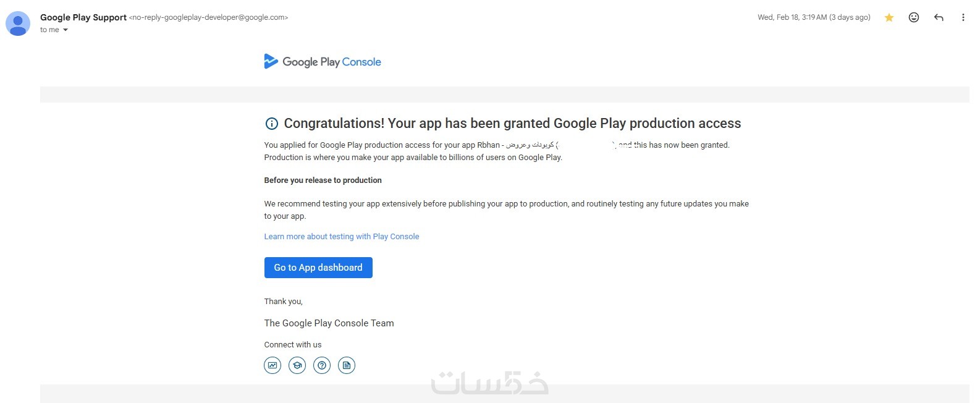Expand recipient details arrow beside "to me"
Screen dimensions: 980x403
[x=65, y=30]
